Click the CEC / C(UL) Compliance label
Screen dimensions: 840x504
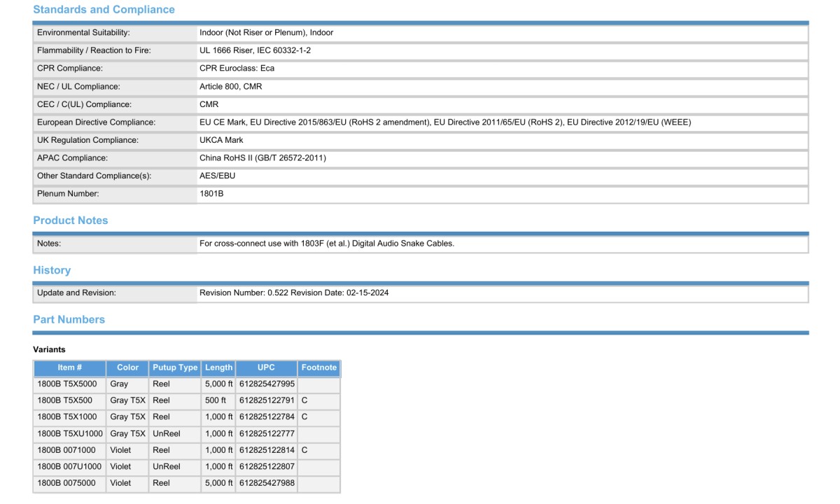coord(84,104)
